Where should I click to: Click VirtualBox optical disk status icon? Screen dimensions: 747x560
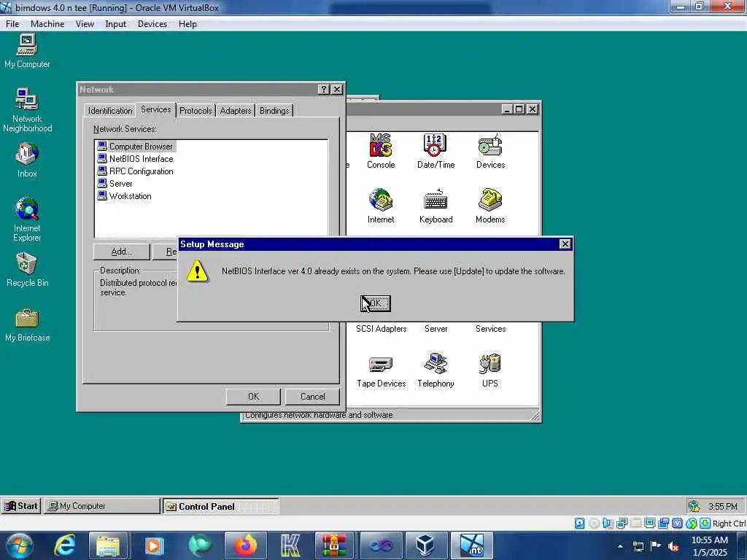point(594,524)
